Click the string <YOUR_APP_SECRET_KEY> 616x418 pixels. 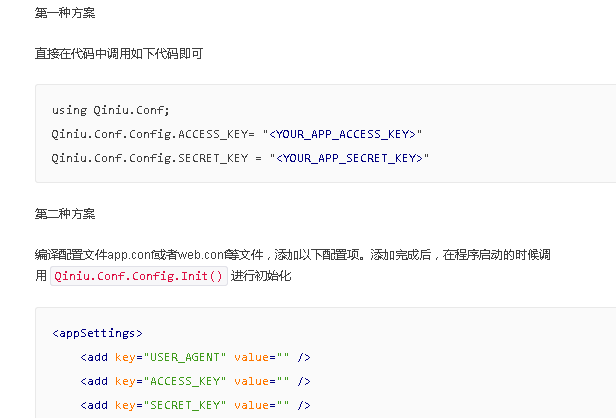[x=349, y=158]
